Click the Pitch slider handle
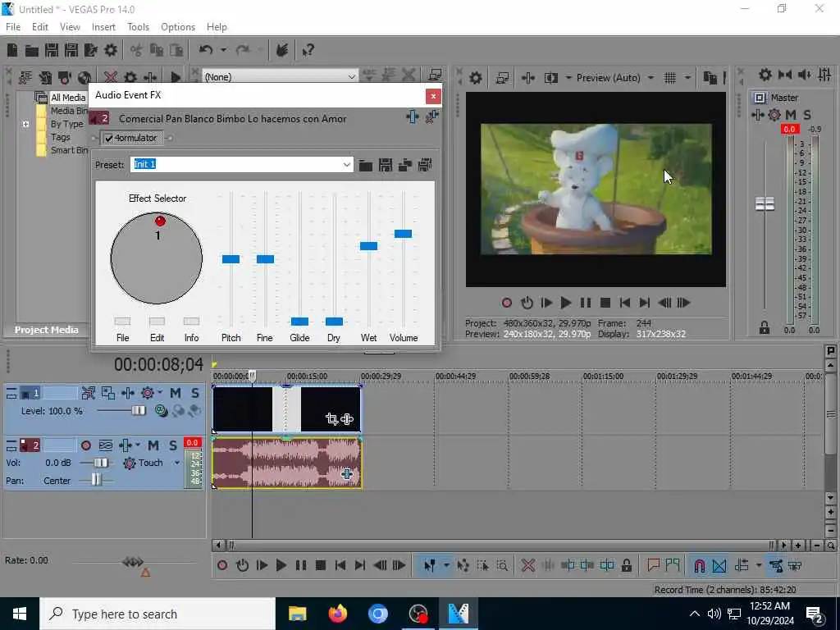The width and height of the screenshot is (840, 630). click(x=231, y=259)
